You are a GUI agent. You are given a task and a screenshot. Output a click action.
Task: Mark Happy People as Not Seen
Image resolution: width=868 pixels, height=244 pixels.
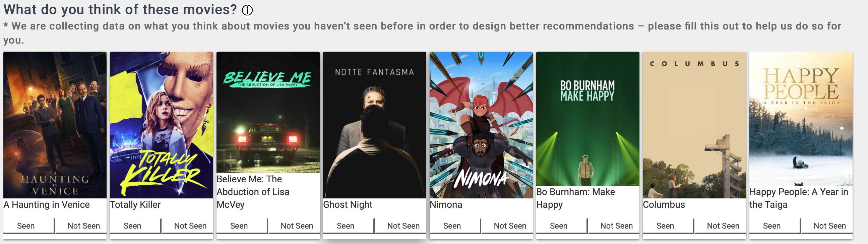(x=829, y=226)
